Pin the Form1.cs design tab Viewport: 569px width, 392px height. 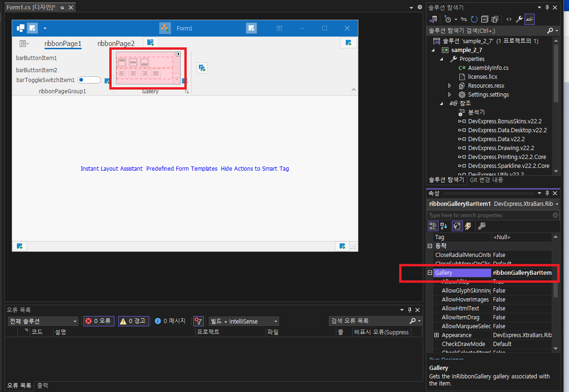(62, 8)
